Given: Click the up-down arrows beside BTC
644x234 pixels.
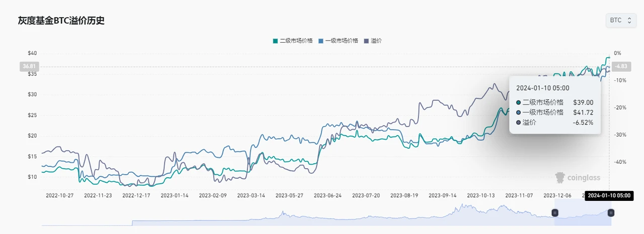Looking at the screenshot, I should click(629, 21).
